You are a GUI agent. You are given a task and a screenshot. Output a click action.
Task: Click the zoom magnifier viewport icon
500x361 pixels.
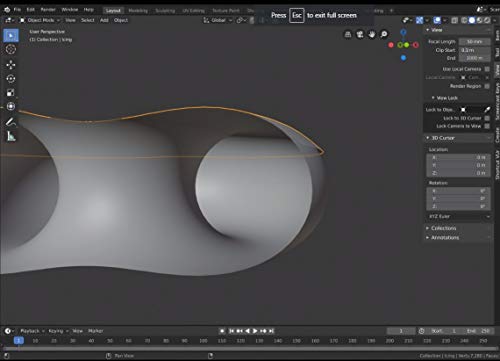pos(384,34)
